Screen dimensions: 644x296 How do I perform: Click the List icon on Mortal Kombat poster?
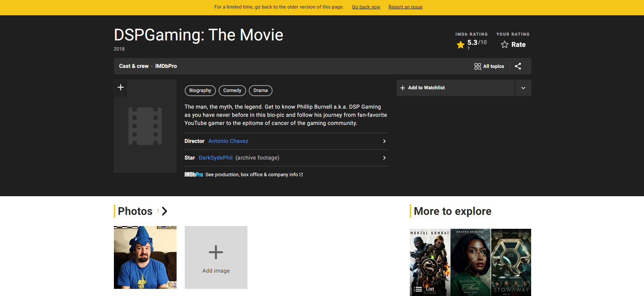pyautogui.click(x=418, y=289)
